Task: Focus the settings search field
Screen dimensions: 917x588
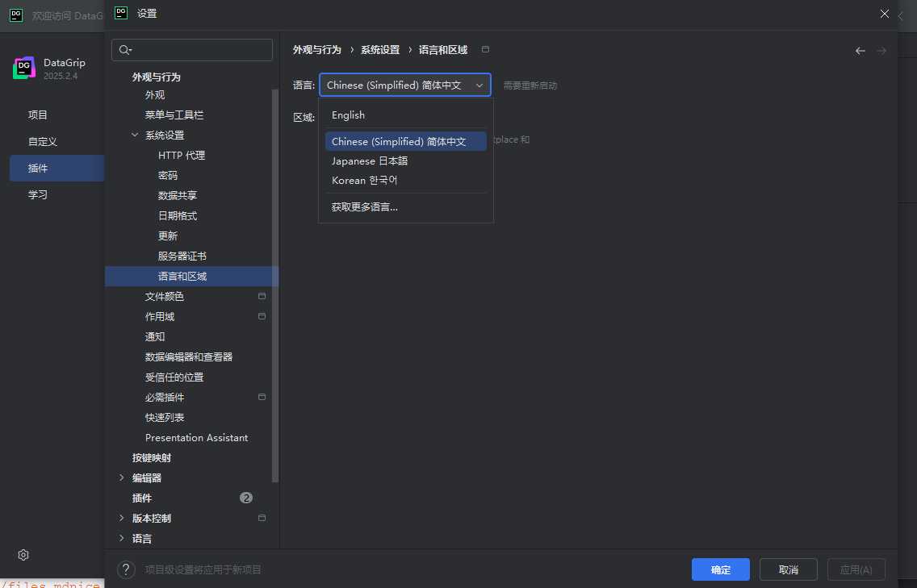Action: 192,50
